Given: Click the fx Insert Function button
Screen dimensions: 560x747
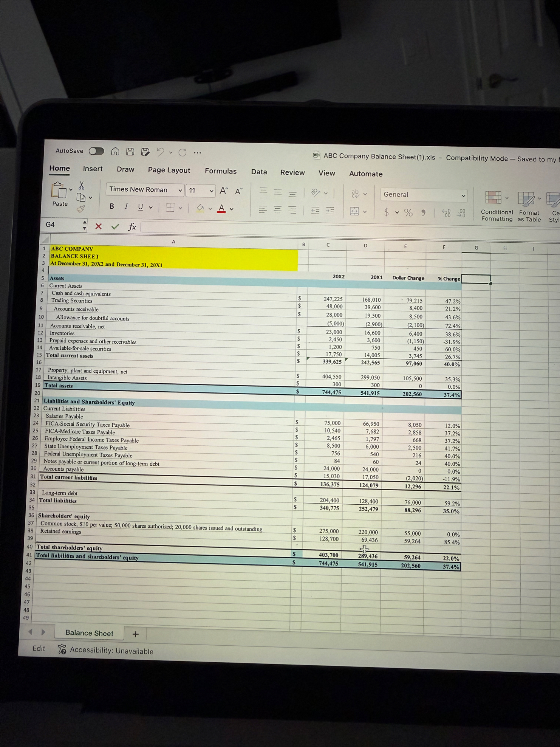Looking at the screenshot, I should pyautogui.click(x=132, y=227).
